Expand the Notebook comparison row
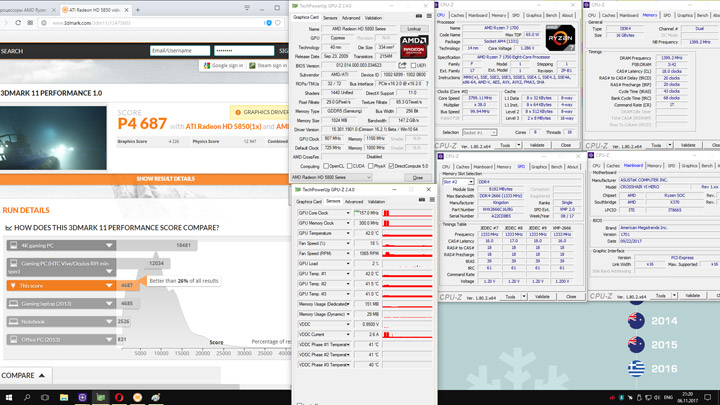This screenshot has height=405, width=720. click(109, 321)
